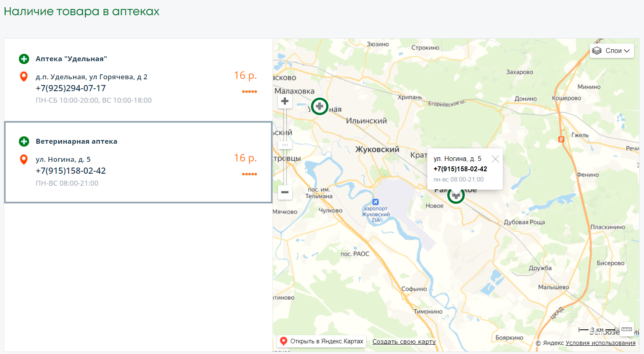Open the Слои layers dropdown
Image resolution: width=644 pixels, height=354 pixels.
pyautogui.click(x=612, y=51)
